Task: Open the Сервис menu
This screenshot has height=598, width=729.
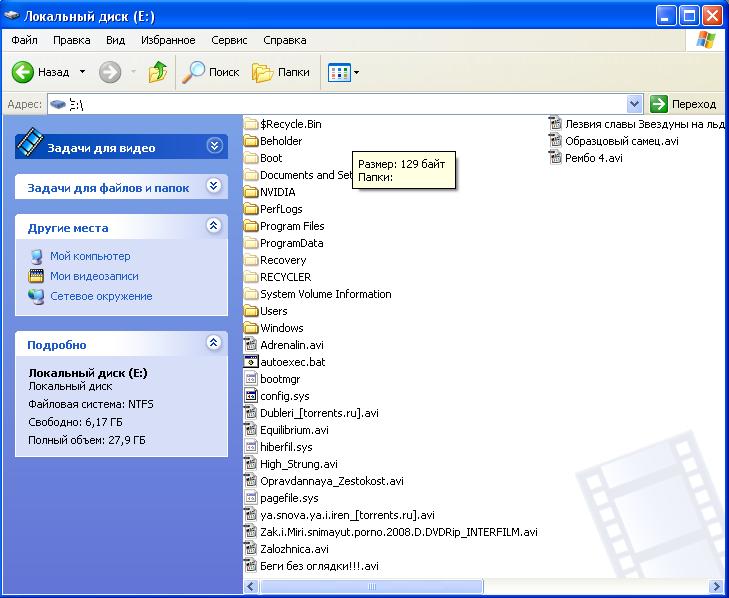Action: coord(229,40)
